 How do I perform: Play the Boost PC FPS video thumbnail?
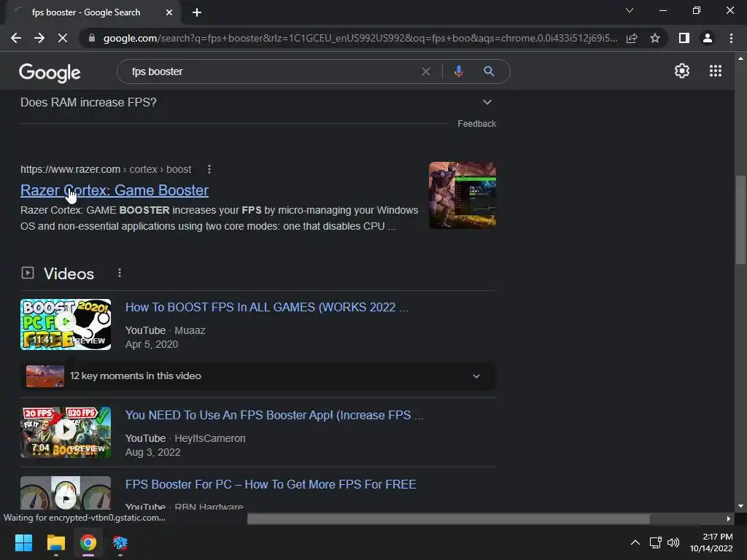(x=66, y=324)
